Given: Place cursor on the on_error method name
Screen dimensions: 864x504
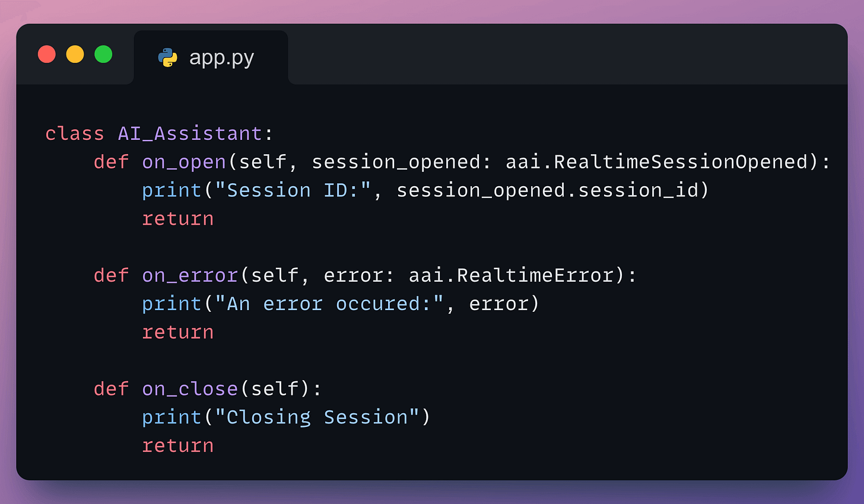Looking at the screenshot, I should pos(190,275).
